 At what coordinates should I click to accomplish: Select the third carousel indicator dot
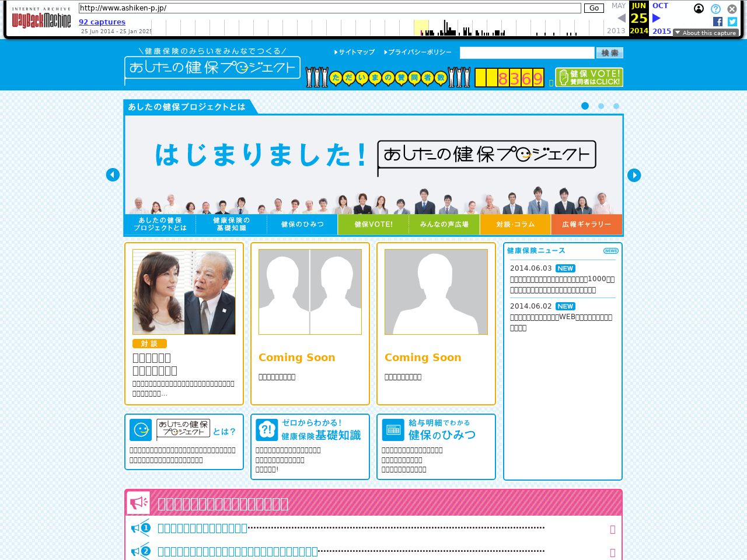pyautogui.click(x=616, y=106)
